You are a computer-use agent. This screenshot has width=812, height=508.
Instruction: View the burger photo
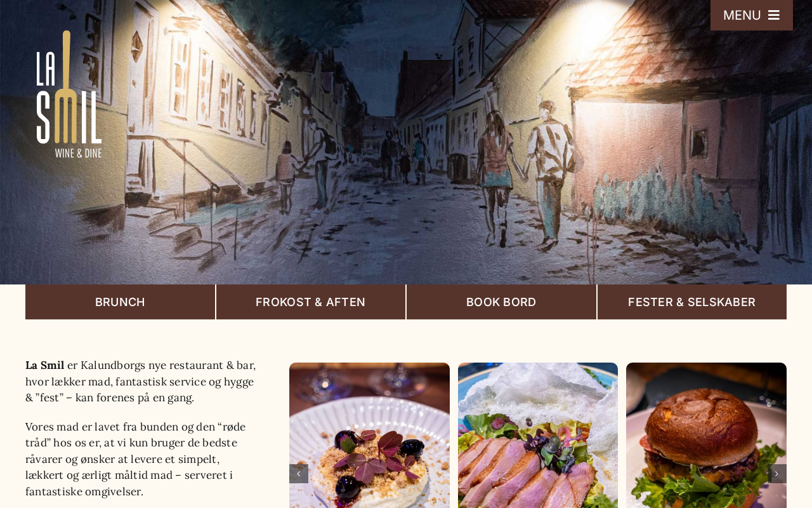pos(706,435)
